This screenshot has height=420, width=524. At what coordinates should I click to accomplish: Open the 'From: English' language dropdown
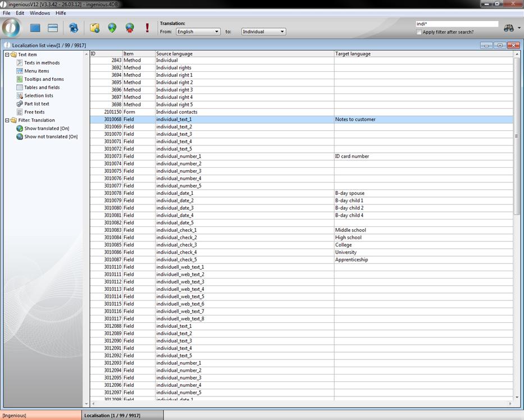tap(198, 31)
